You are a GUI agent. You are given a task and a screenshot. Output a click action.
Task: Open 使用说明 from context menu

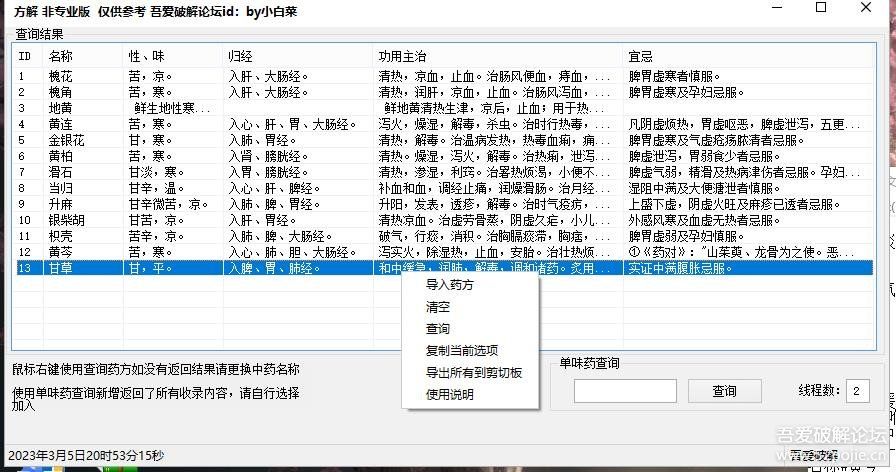pos(449,394)
